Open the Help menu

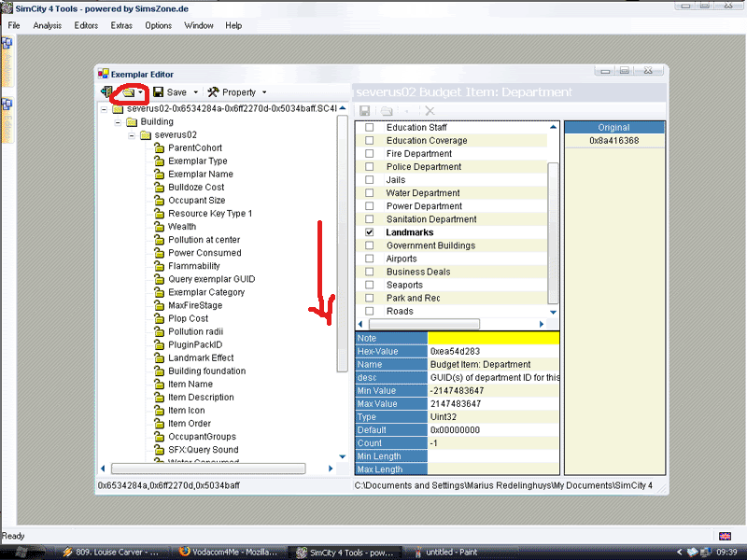[233, 25]
